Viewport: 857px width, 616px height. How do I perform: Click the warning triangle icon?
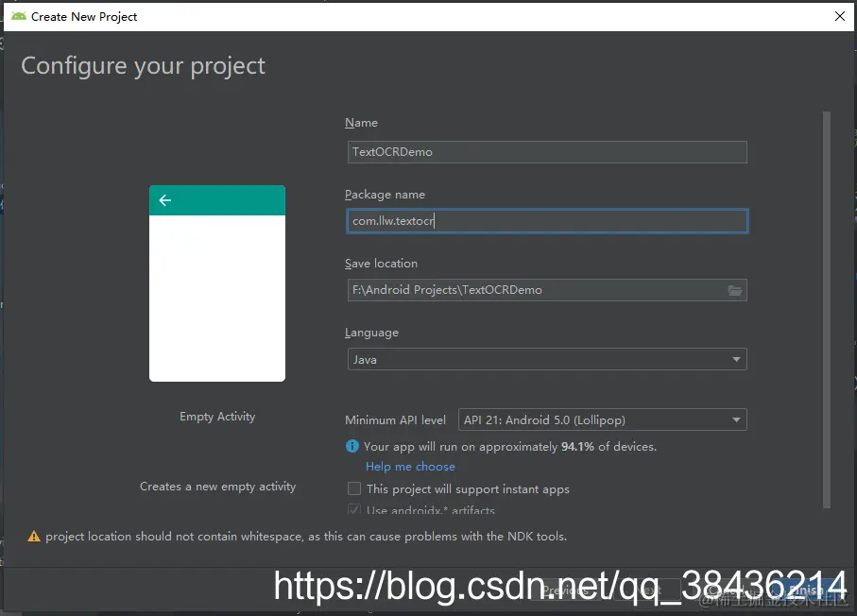[x=34, y=537]
